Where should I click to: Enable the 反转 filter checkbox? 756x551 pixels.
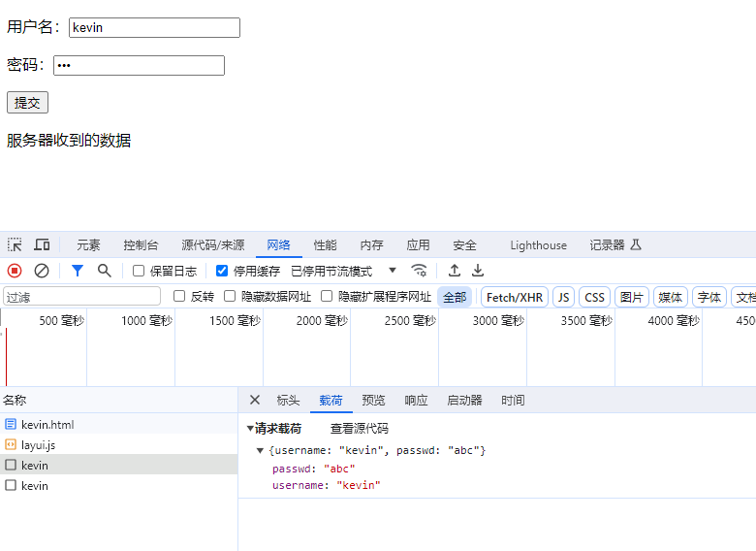178,297
